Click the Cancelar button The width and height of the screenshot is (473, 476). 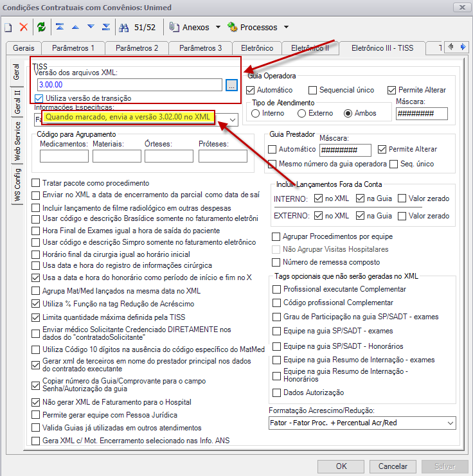393,466
